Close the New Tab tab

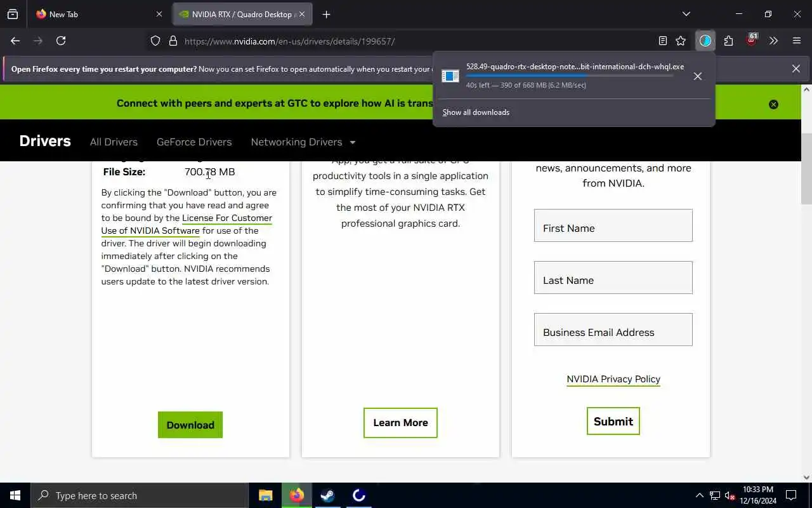159,14
